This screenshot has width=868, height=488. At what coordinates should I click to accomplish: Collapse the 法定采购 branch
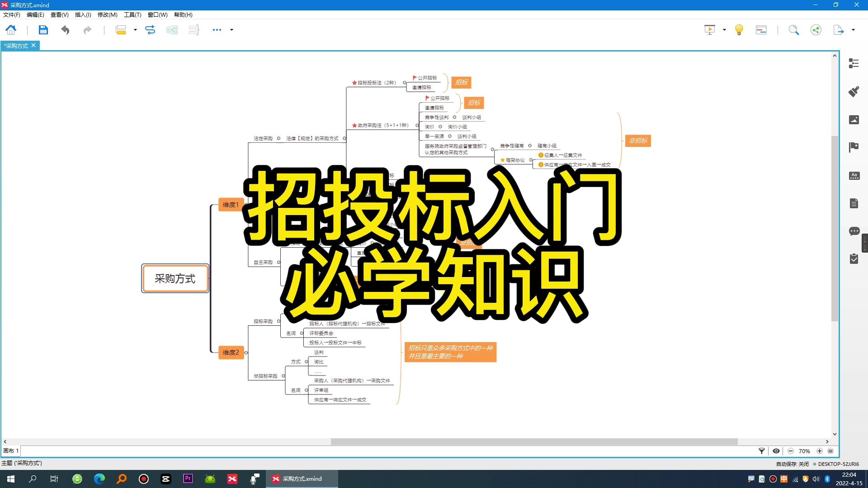point(278,138)
